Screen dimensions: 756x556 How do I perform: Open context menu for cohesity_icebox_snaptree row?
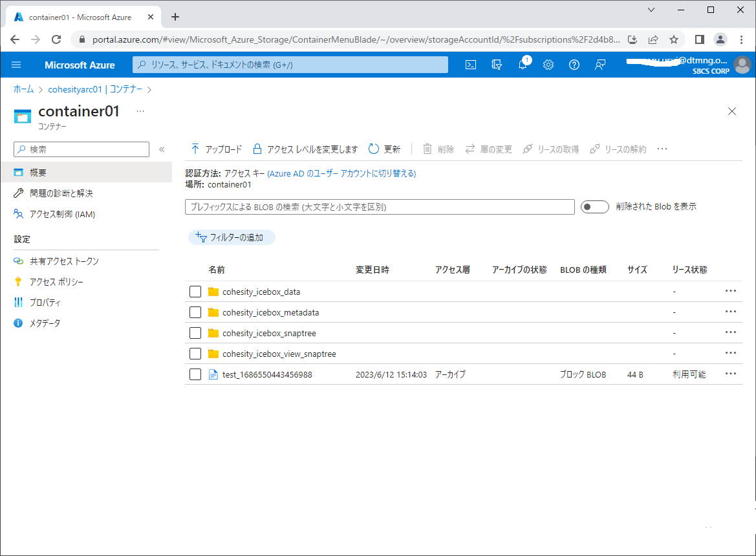tap(731, 332)
